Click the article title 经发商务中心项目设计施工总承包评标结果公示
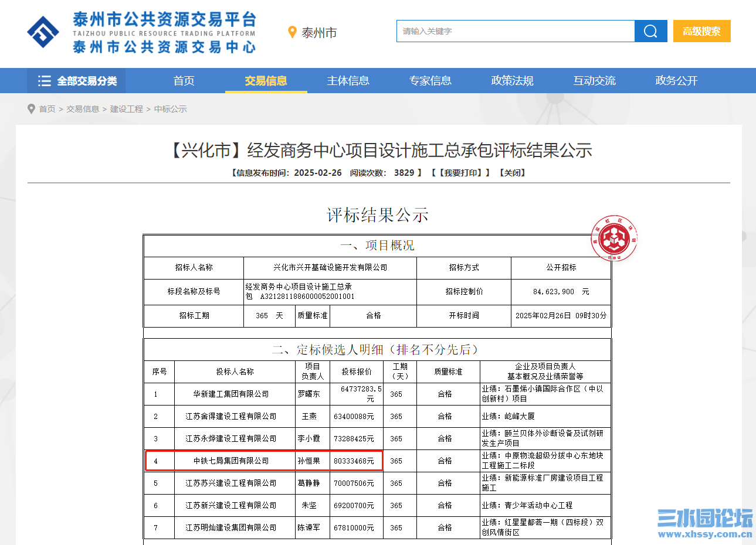Screen dimensions: 756x545 420,151
